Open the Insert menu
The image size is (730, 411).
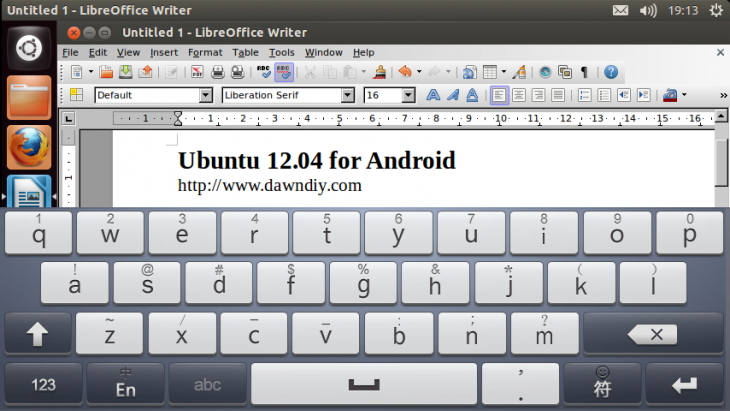coord(164,53)
